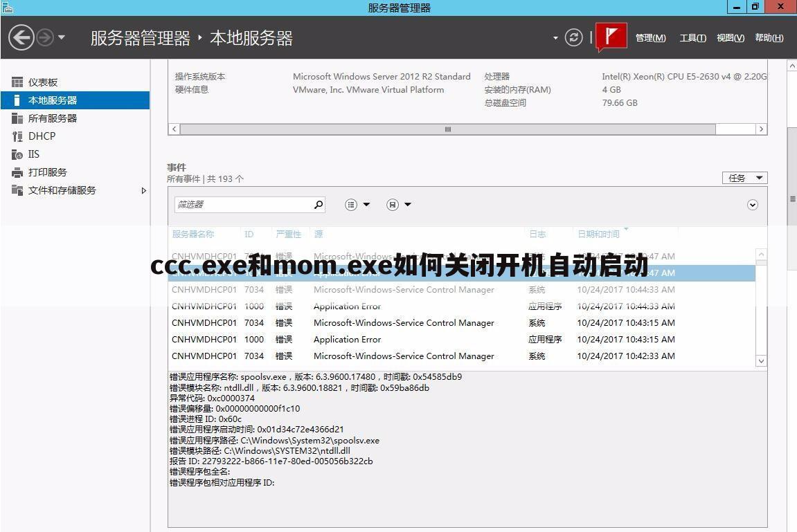
Task: Open the list criteria options icon
Action: 350,205
